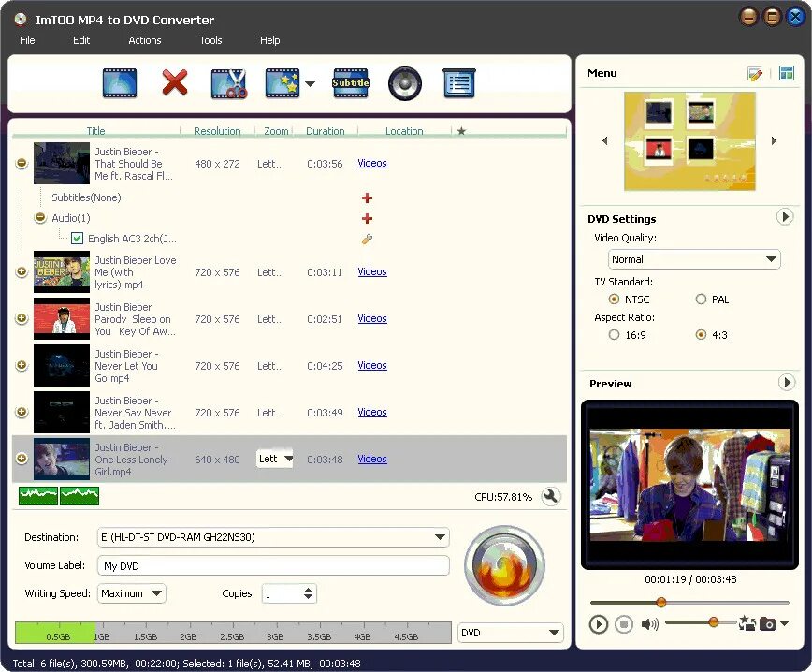Expand the Parody Sleep on You item

point(22,318)
